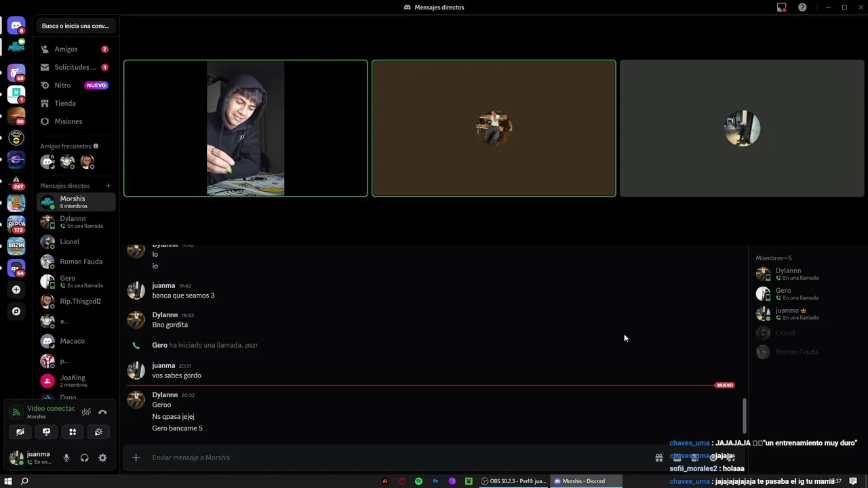Open DM with Macaco
The height and width of the screenshot is (488, 868).
(76, 341)
